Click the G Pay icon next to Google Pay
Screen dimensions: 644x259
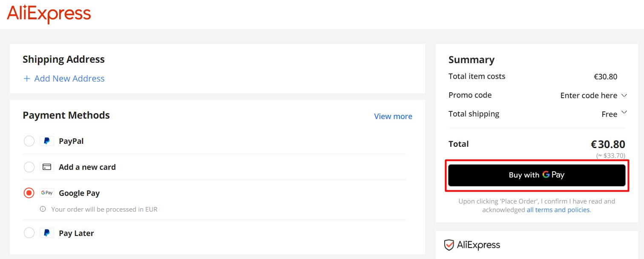click(x=47, y=193)
